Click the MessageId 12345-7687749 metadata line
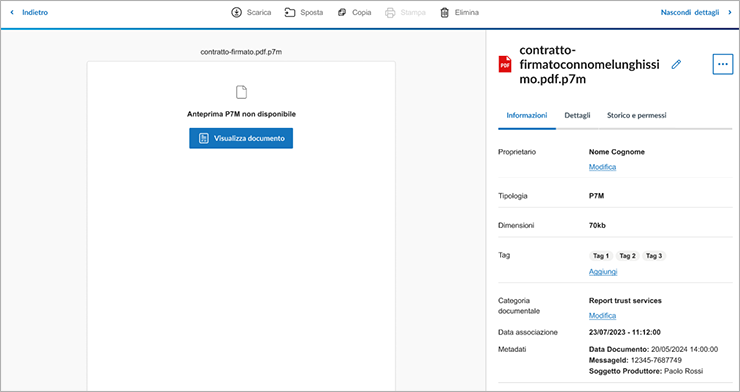 click(x=635, y=360)
